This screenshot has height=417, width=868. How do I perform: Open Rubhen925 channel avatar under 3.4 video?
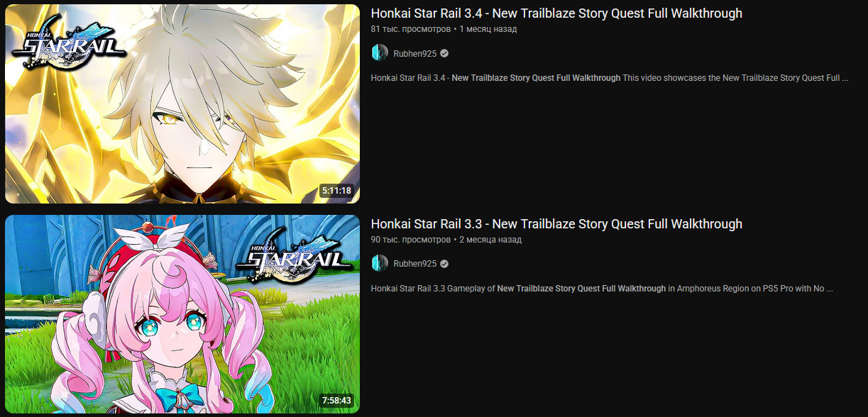click(x=380, y=53)
